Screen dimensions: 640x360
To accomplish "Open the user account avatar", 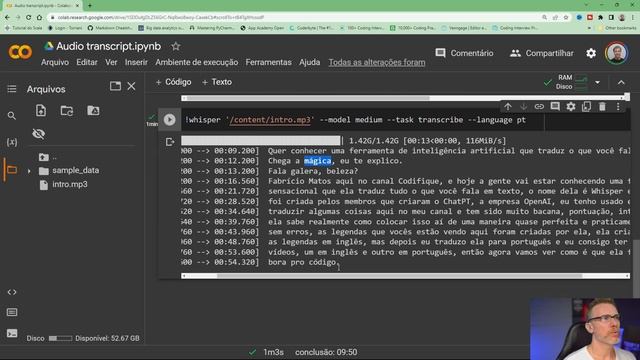I will tap(616, 53).
